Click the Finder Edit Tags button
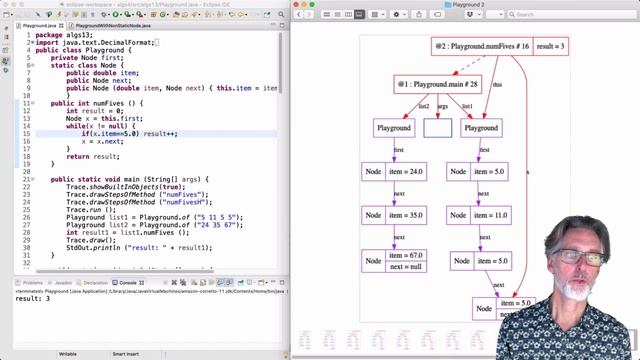 point(438,14)
